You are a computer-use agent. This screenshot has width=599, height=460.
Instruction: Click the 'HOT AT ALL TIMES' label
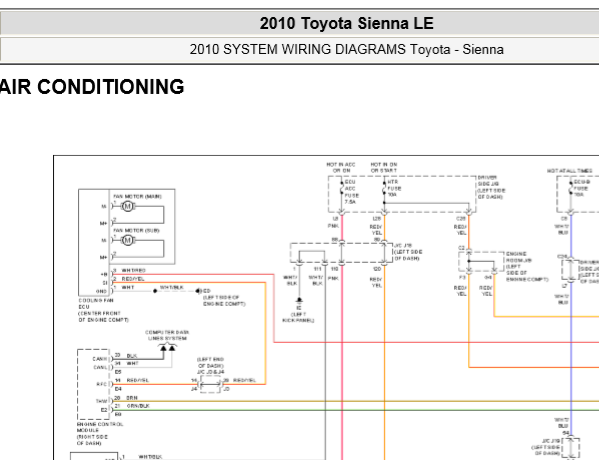point(570,171)
